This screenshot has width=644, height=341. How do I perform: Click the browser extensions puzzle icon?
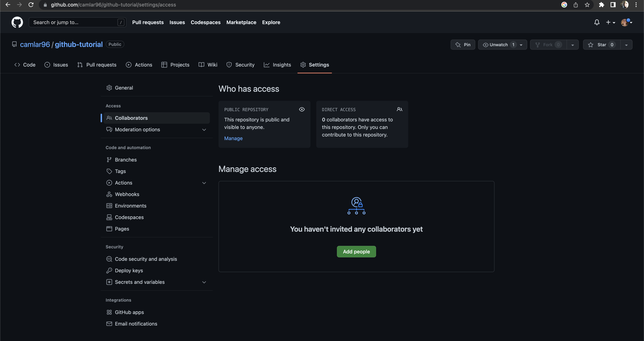coord(601,5)
